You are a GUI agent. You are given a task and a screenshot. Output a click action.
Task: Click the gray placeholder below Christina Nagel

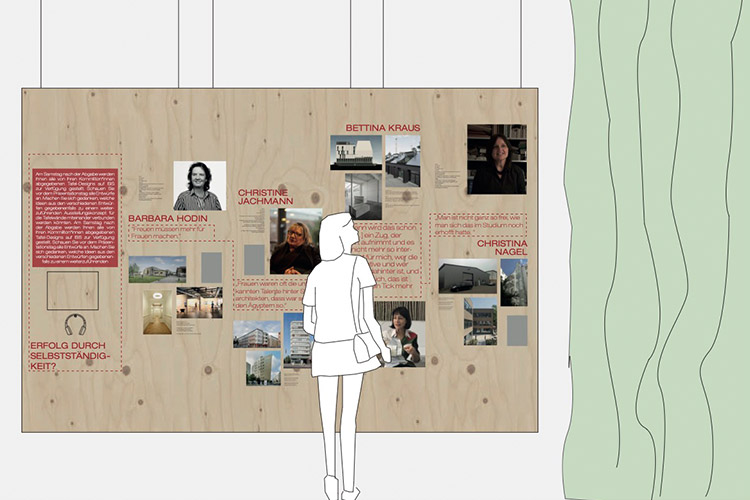516,330
